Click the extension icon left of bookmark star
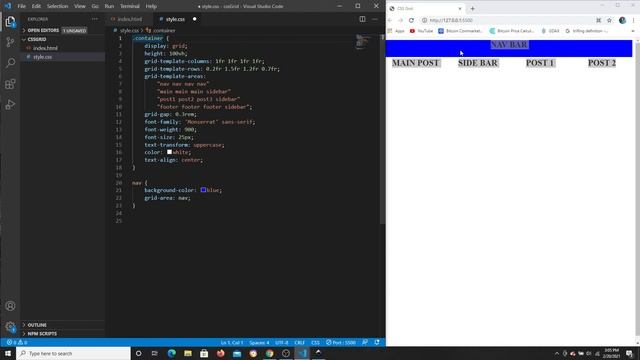The height and width of the screenshot is (360, 640). 598,20
